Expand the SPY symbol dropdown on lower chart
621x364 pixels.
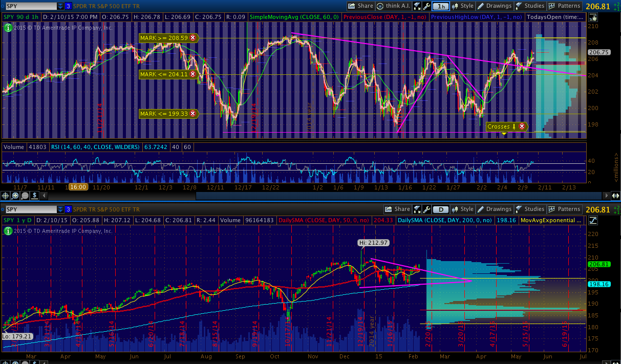61,209
